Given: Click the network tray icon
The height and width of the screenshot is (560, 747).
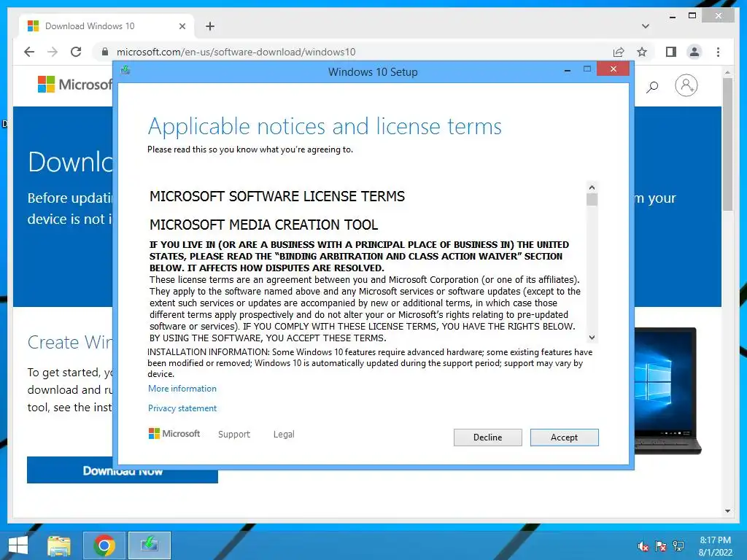Looking at the screenshot, I should (678, 546).
